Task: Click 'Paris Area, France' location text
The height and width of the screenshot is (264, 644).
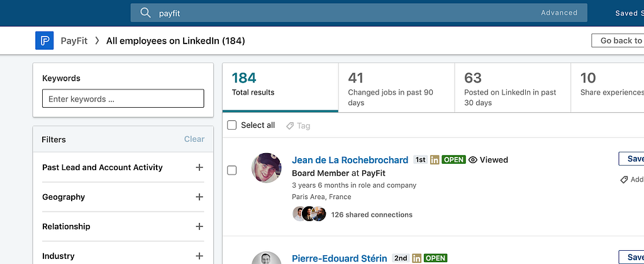Action: point(321,197)
